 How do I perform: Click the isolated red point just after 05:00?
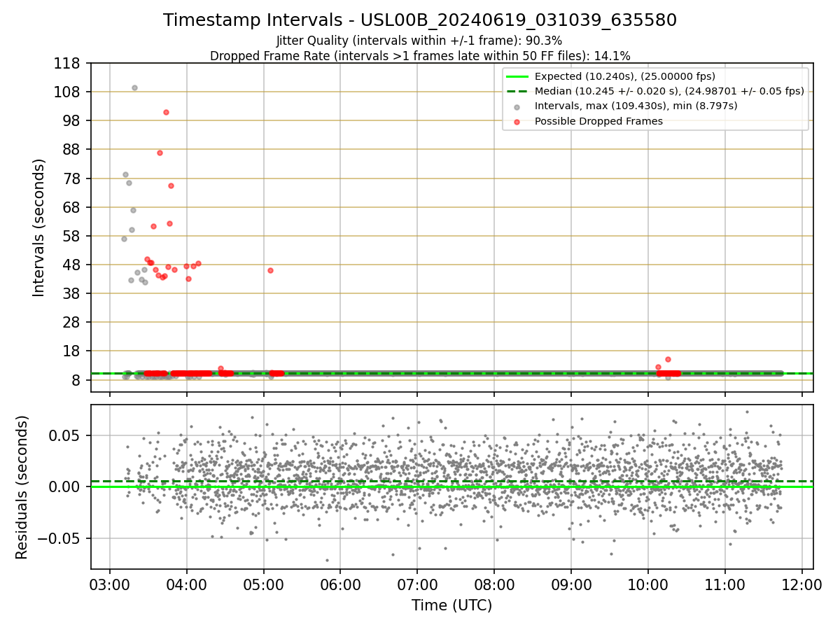click(270, 270)
